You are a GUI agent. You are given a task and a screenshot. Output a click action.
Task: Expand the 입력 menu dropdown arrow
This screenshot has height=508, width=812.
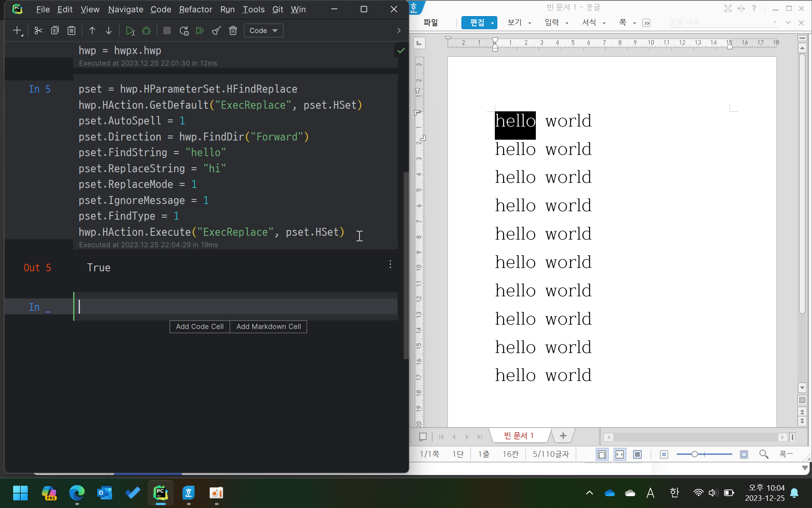coord(567,23)
